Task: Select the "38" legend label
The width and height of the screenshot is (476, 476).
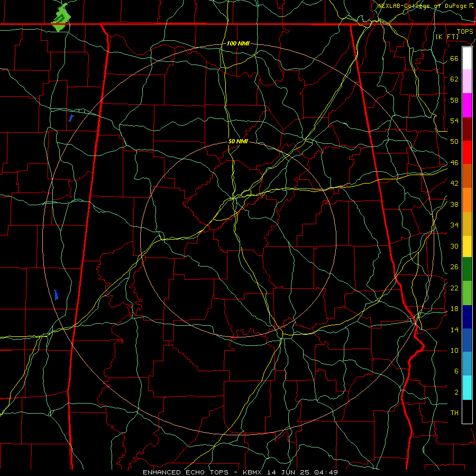Action: point(454,204)
